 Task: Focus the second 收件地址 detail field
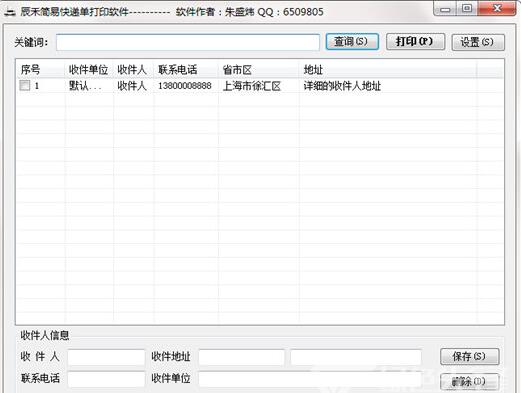pos(356,357)
